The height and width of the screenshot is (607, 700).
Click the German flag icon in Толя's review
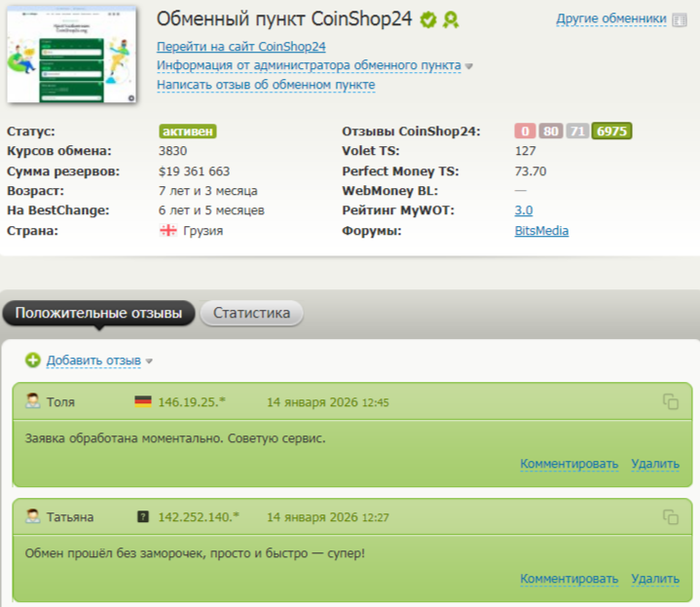(x=143, y=401)
